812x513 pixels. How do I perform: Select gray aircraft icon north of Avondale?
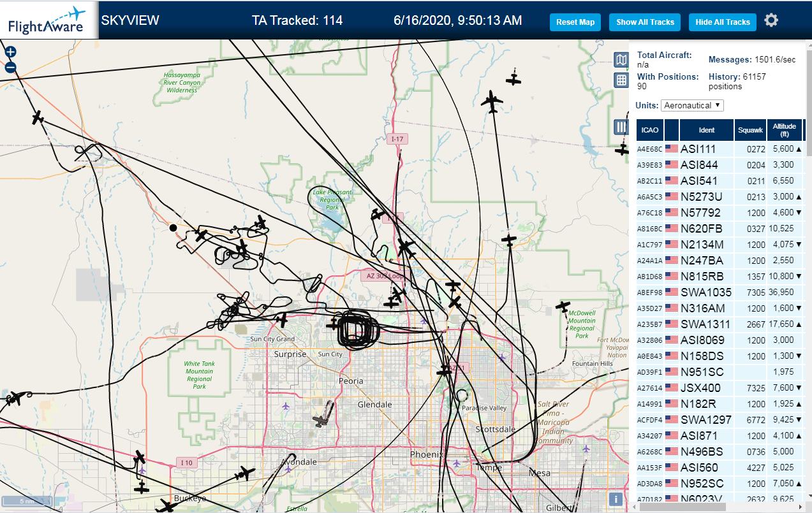320,421
